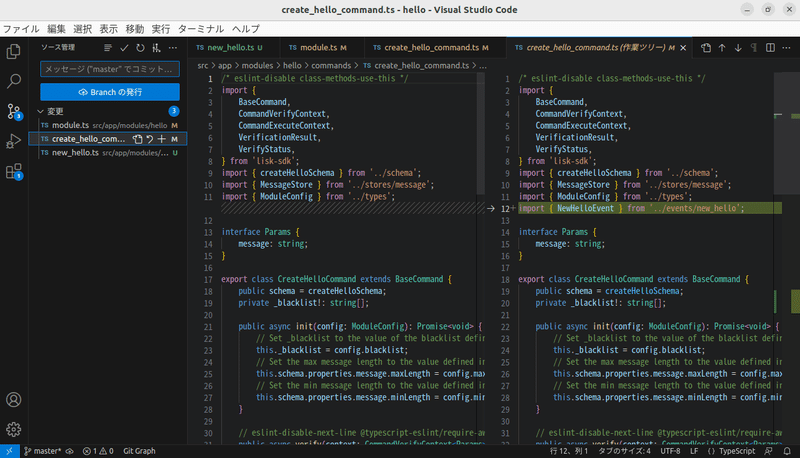Click the タブのサイズ: 4 indicator
This screenshot has height=458, width=800.
click(624, 451)
